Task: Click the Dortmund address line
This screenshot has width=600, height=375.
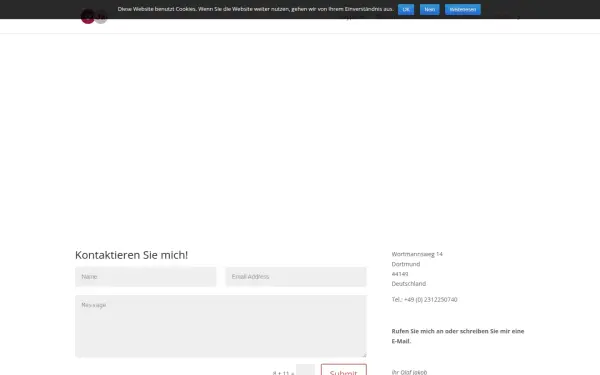Action: coord(406,264)
